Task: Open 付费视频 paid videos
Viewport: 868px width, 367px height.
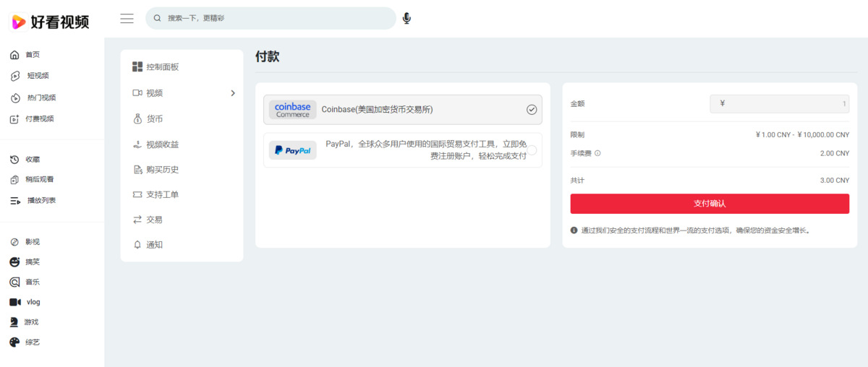Action: pyautogui.click(x=39, y=118)
